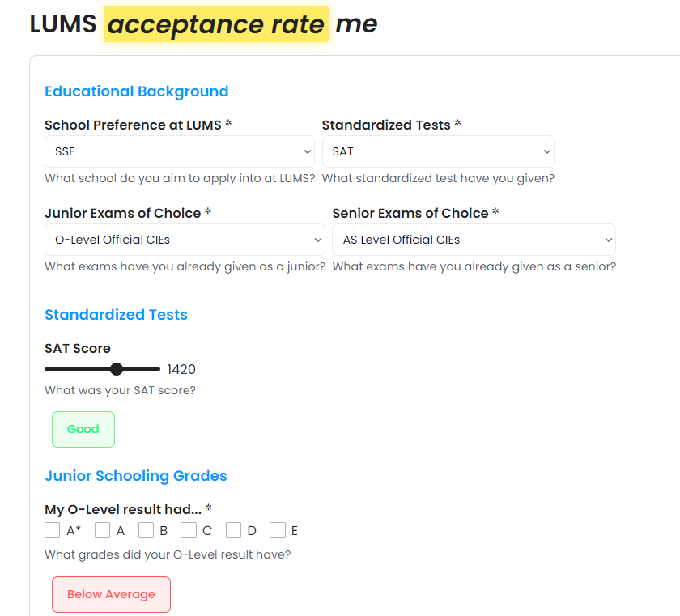Click the green Good rating badge
Viewport: 680px width, 616px height.
83,429
